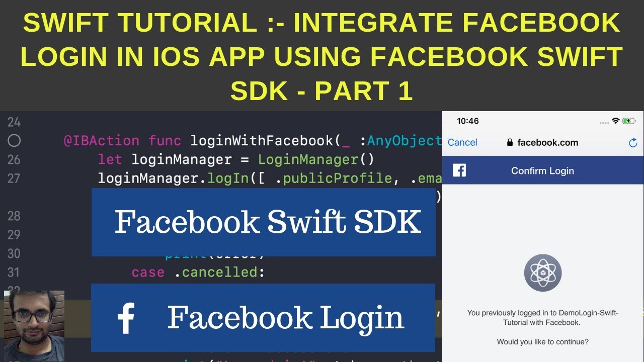Tap the DemoLogin app atom icon

coord(542,274)
